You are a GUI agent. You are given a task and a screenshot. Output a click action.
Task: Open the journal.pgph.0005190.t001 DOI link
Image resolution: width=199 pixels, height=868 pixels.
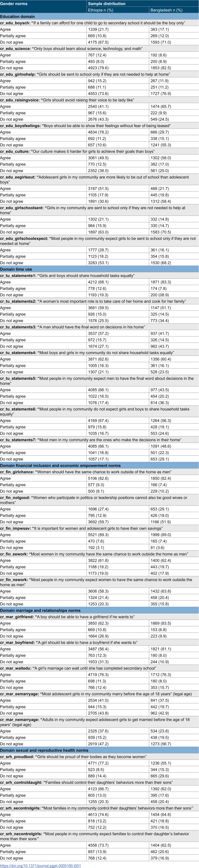coord(40,865)
